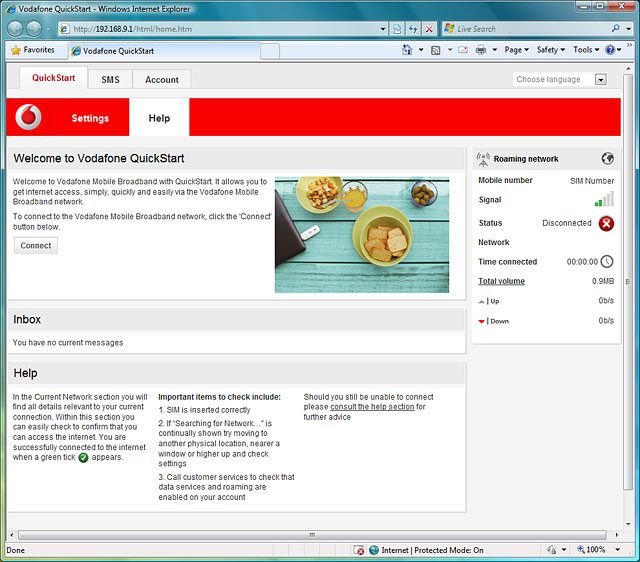The height and width of the screenshot is (562, 640).
Task: Click the red Disconnected status X icon
Action: click(x=606, y=223)
